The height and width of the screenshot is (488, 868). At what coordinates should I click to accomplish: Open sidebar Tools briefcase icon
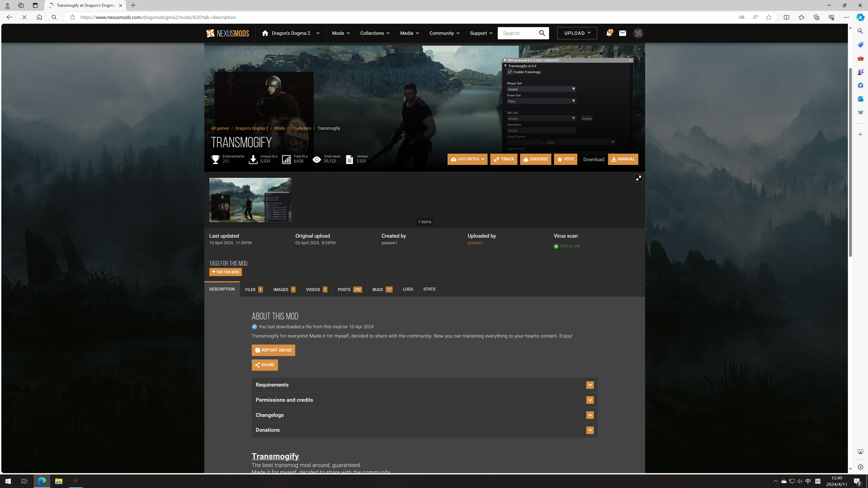pos(860,58)
